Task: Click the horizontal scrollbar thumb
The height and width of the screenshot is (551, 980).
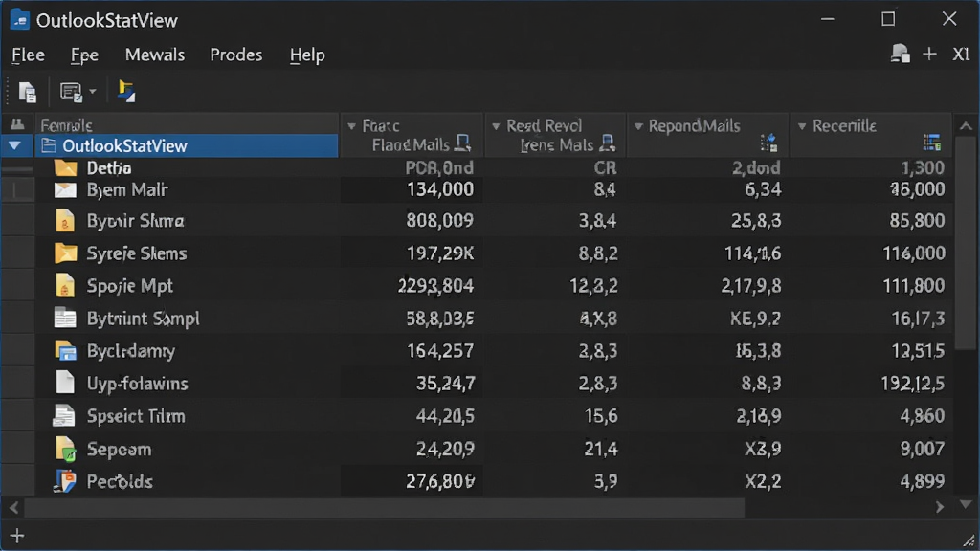Action: pos(385,508)
